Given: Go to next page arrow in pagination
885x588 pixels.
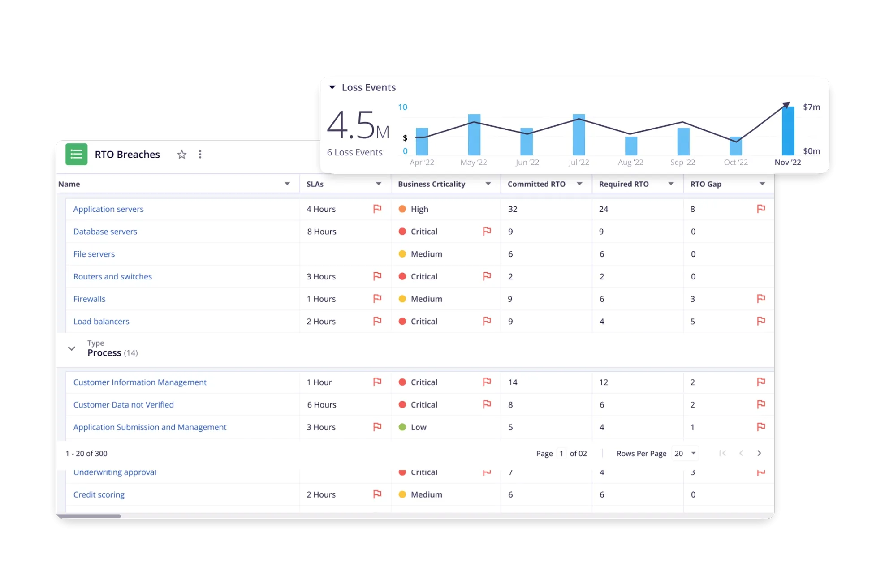Looking at the screenshot, I should (x=759, y=453).
